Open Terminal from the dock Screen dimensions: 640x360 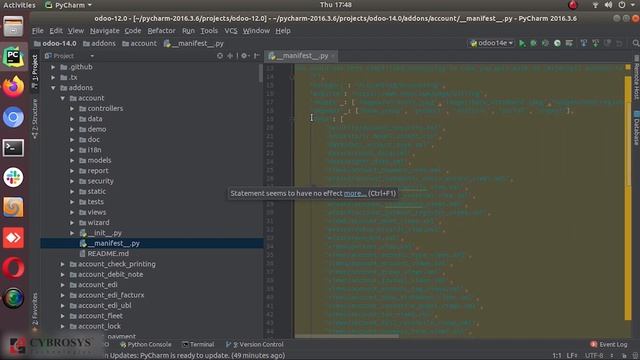tap(13, 148)
